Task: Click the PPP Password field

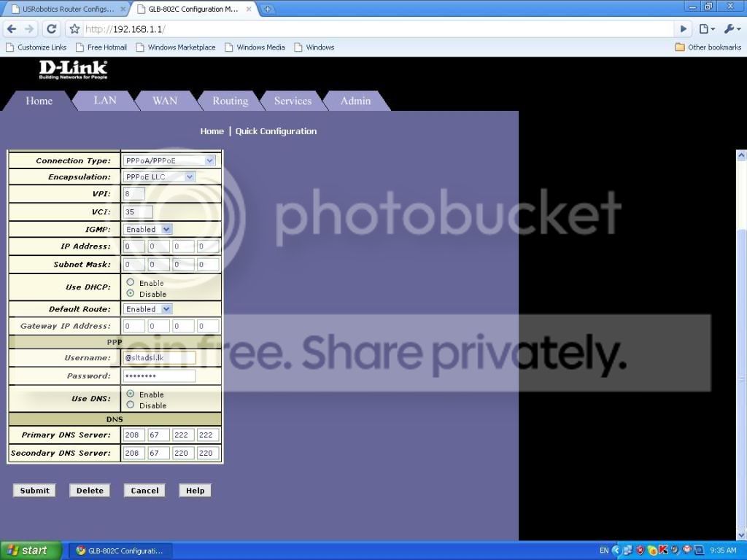Action: coord(159,376)
